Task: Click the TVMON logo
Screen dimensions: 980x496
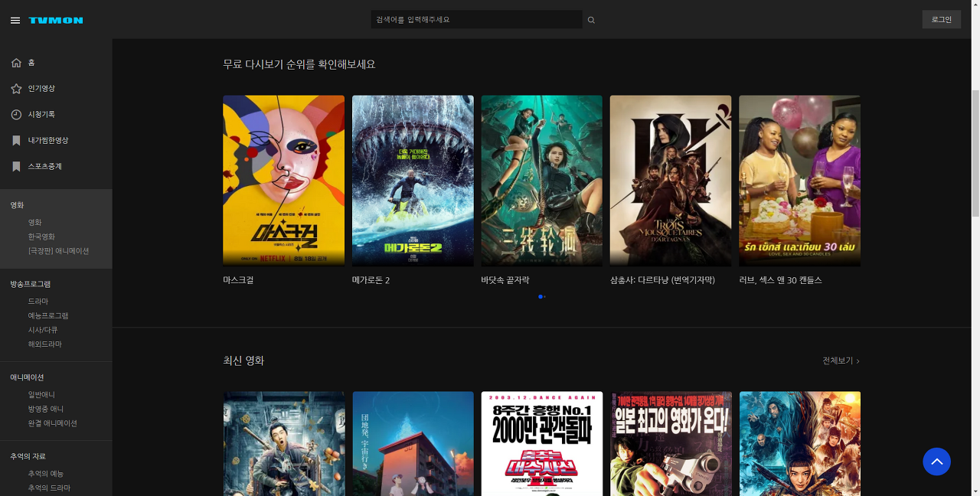Action: click(56, 21)
